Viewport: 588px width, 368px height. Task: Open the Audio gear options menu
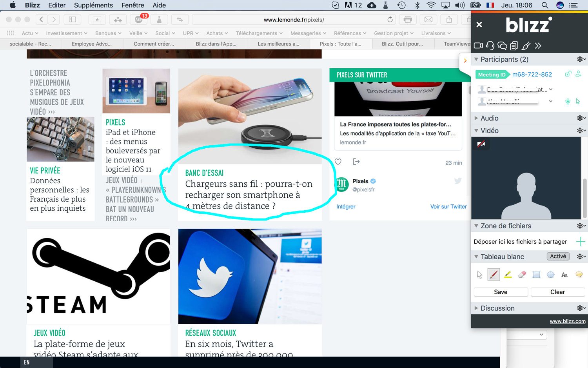tap(581, 118)
